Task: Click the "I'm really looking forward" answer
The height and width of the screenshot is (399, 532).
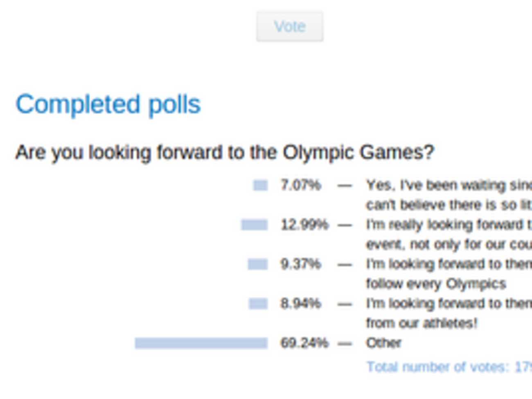Action: pos(449,225)
